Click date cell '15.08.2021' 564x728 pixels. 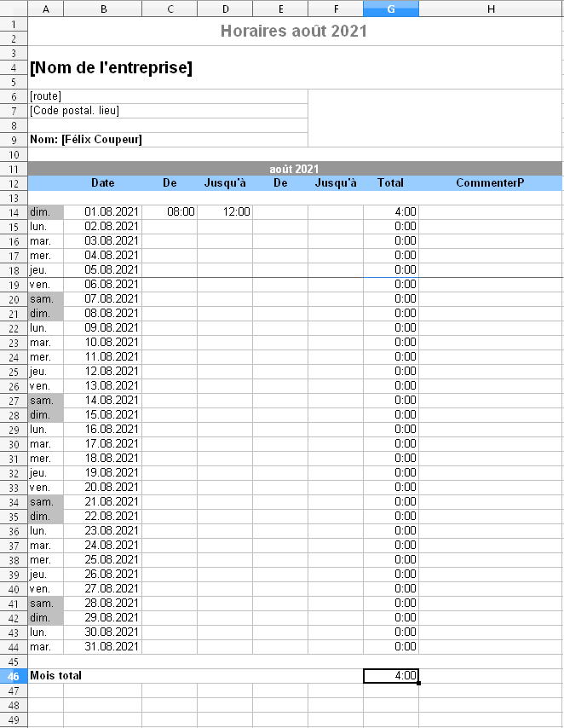pos(102,414)
